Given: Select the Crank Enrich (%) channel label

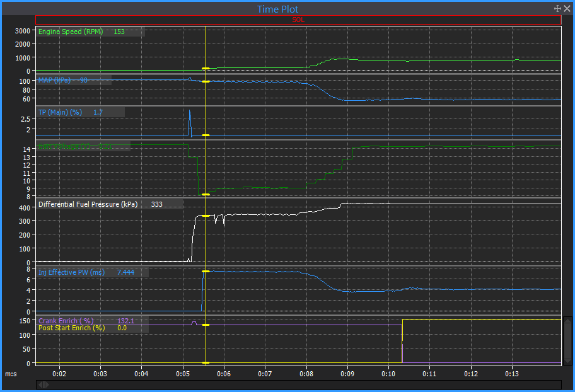Looking at the screenshot, I should pos(66,321).
